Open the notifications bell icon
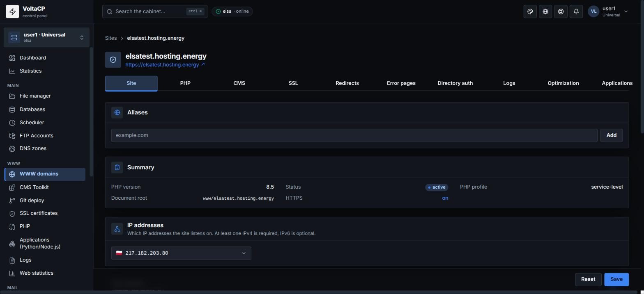 [576, 11]
